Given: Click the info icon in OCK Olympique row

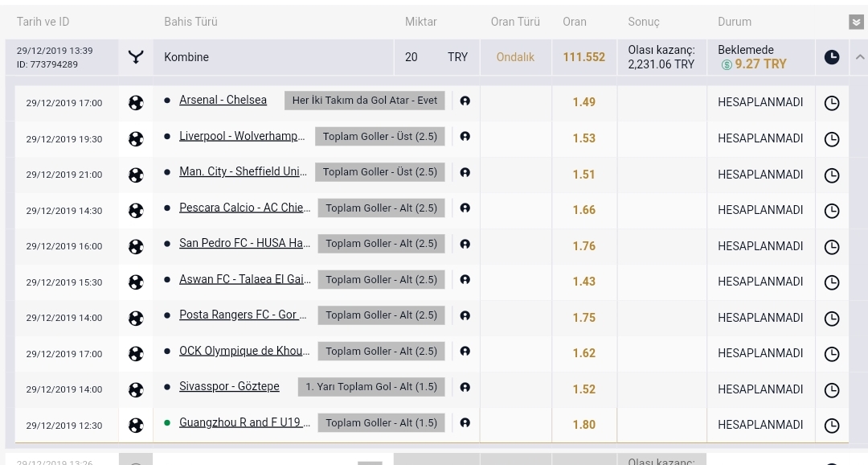Looking at the screenshot, I should point(465,351).
